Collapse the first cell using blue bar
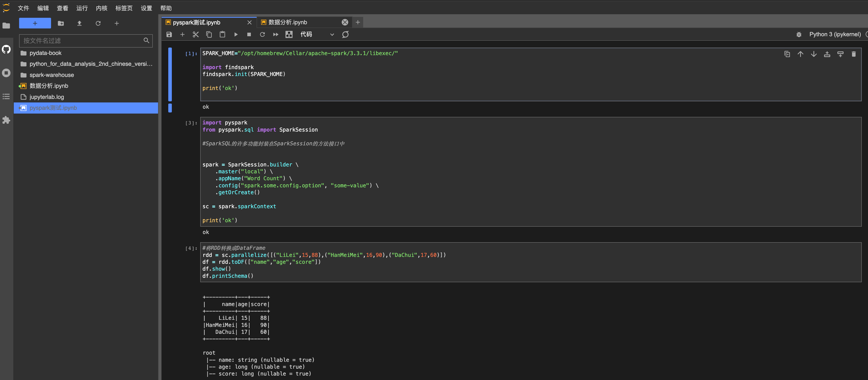This screenshot has width=868, height=380. point(170,74)
